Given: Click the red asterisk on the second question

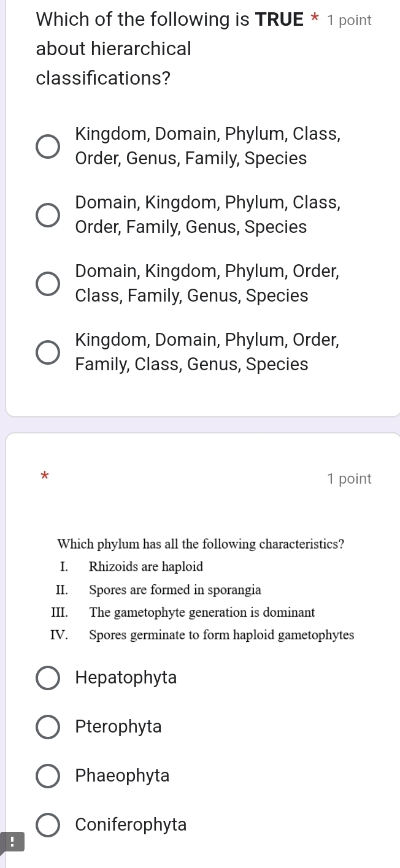Looking at the screenshot, I should pyautogui.click(x=44, y=478).
